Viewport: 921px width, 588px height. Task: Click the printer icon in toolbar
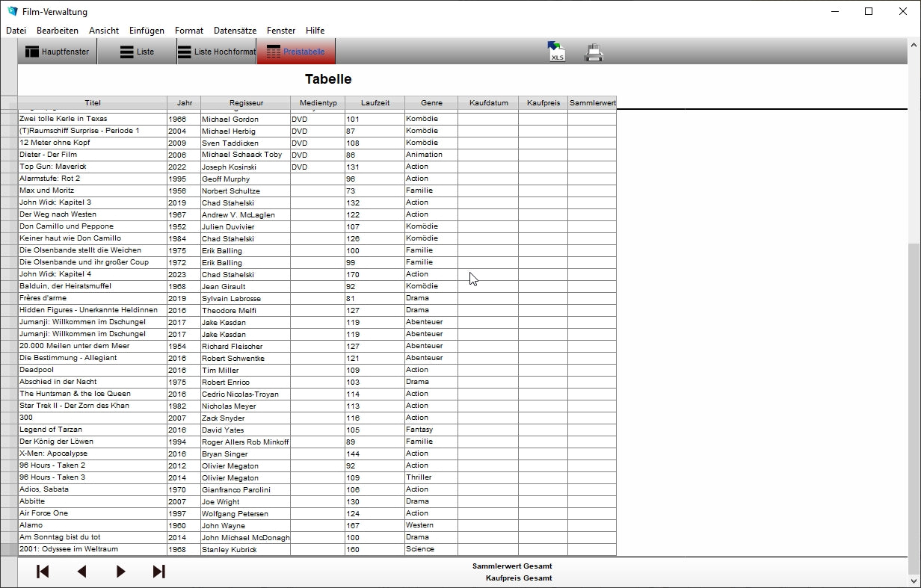coord(594,52)
